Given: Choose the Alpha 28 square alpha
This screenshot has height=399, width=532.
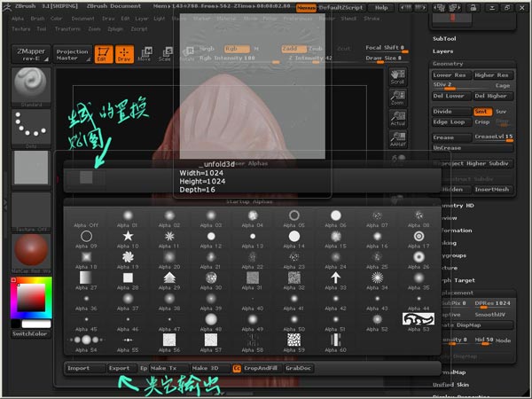Looking at the screenshot, I should [x=128, y=278].
